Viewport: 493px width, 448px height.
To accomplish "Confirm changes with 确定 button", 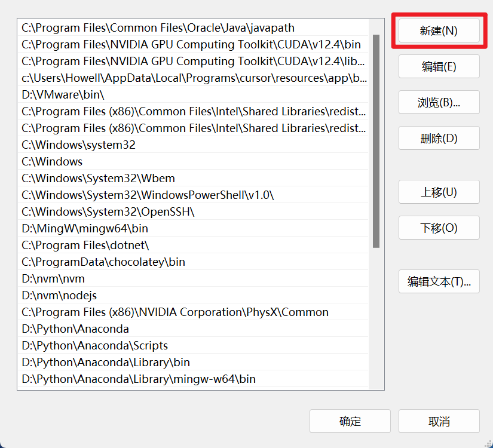I will [350, 421].
